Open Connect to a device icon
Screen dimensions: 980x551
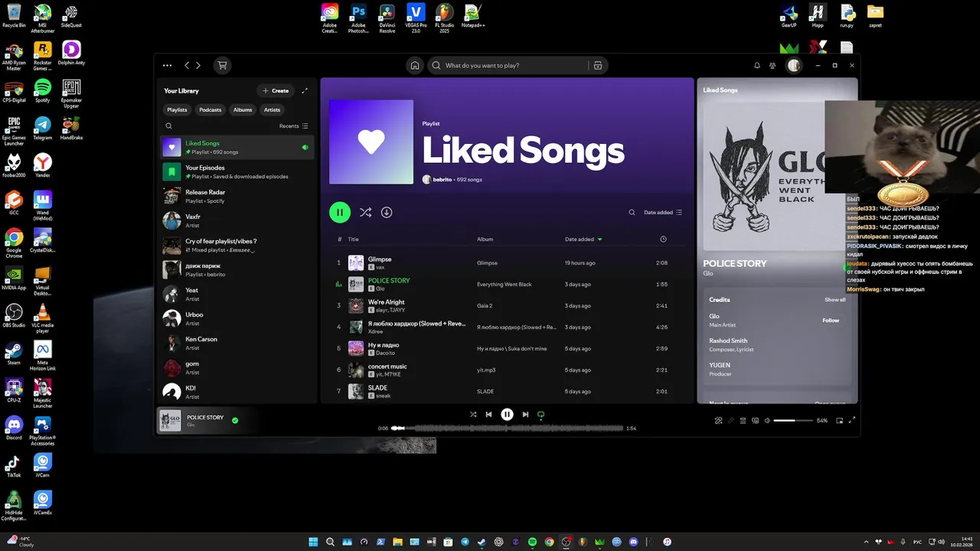[x=755, y=420]
